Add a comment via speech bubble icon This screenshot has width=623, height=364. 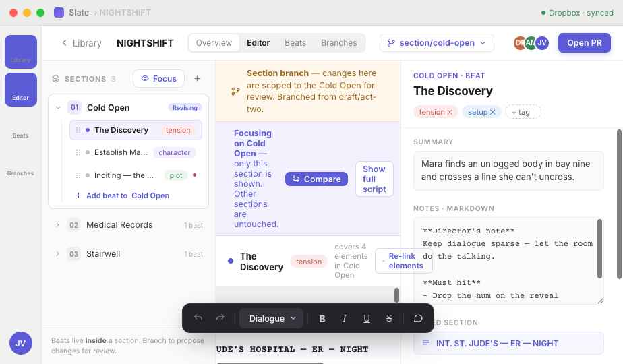click(x=417, y=318)
